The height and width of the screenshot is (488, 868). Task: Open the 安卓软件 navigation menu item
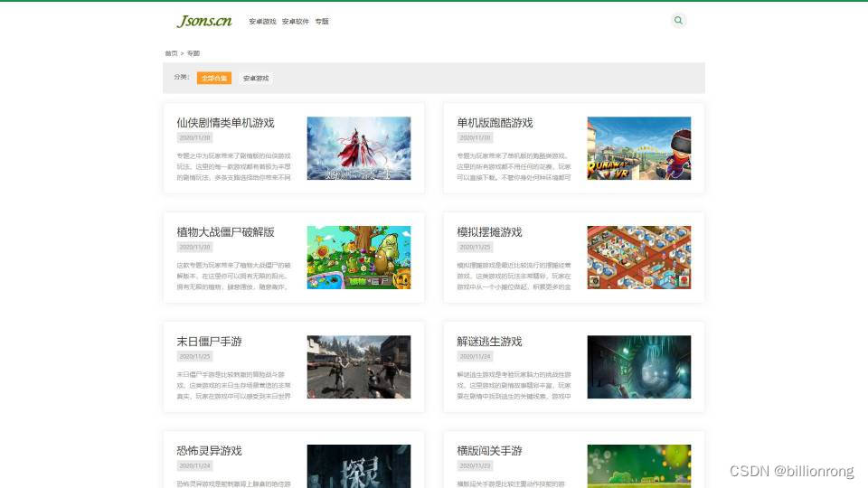[x=296, y=22]
